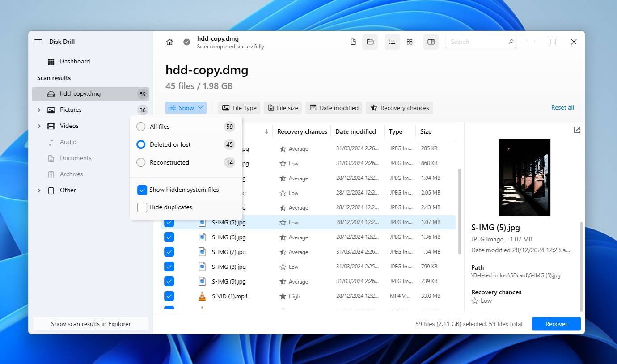Screen dimensions: 617x364
Task: Uncheck the S-IMG (6).jpg checkbox
Action: pyautogui.click(x=169, y=237)
